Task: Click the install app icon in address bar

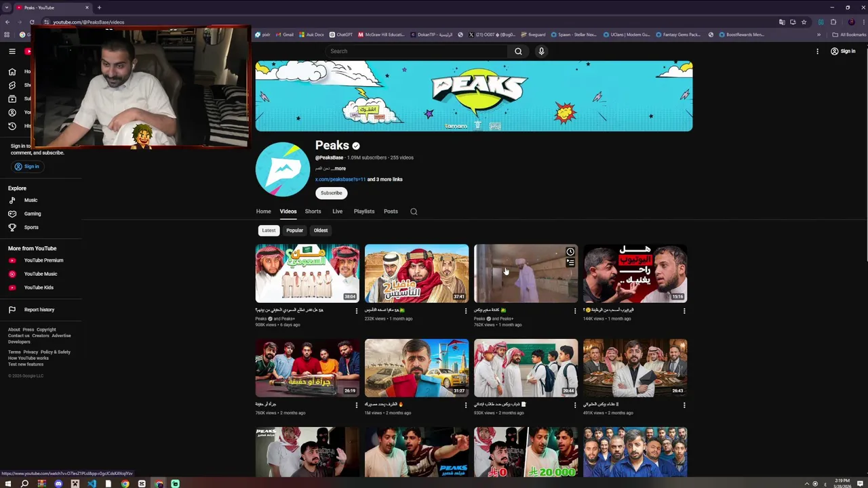Action: tap(793, 22)
